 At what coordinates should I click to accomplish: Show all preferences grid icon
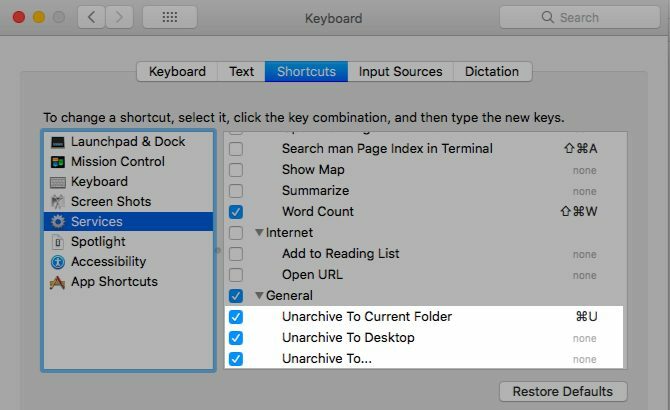tap(170, 17)
